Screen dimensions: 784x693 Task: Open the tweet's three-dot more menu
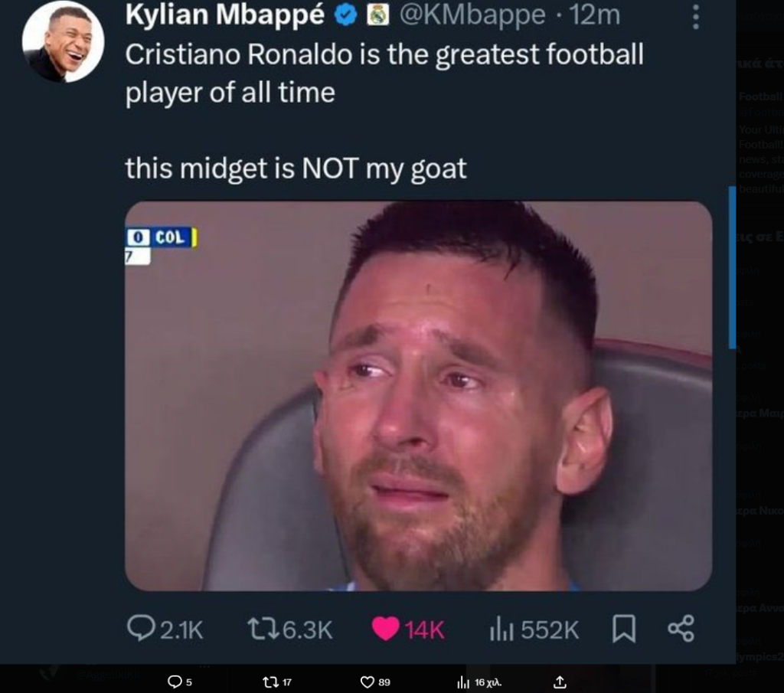click(x=695, y=17)
